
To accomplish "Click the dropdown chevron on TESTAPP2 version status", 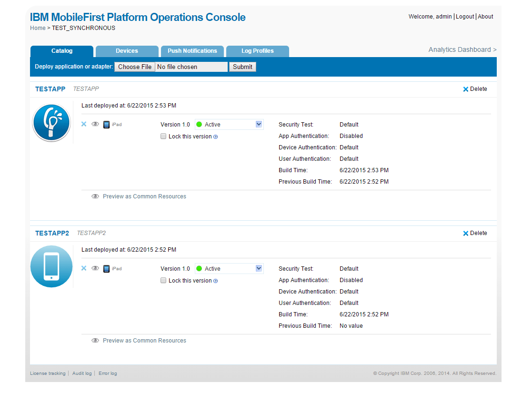I will click(259, 268).
